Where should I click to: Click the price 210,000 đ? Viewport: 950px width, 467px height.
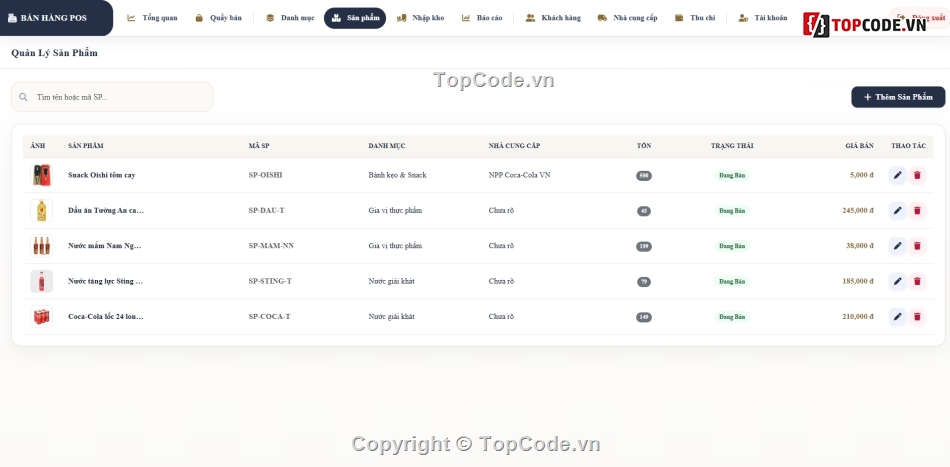pyautogui.click(x=858, y=317)
